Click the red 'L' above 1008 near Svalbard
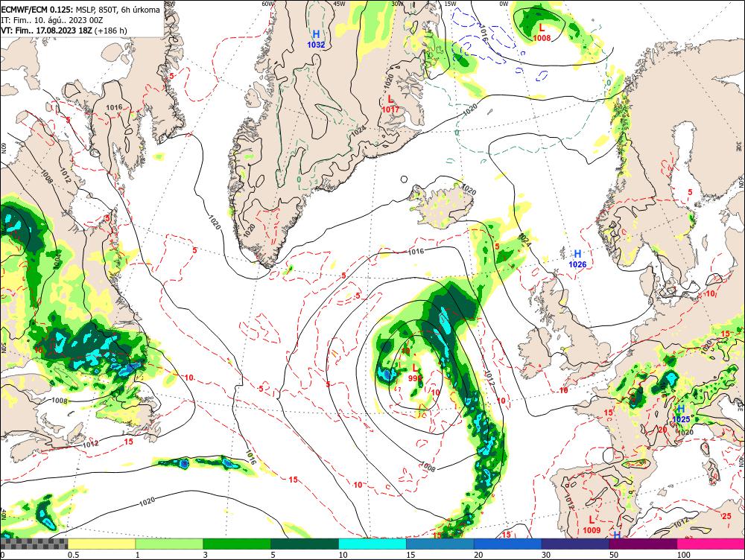The image size is (745, 560). (542, 28)
